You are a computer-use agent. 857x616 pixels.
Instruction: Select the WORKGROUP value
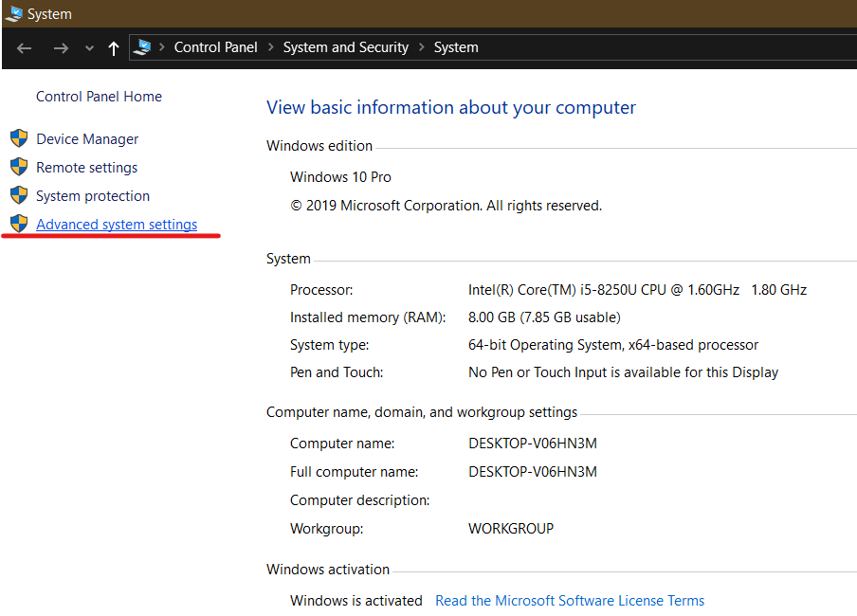click(x=511, y=529)
